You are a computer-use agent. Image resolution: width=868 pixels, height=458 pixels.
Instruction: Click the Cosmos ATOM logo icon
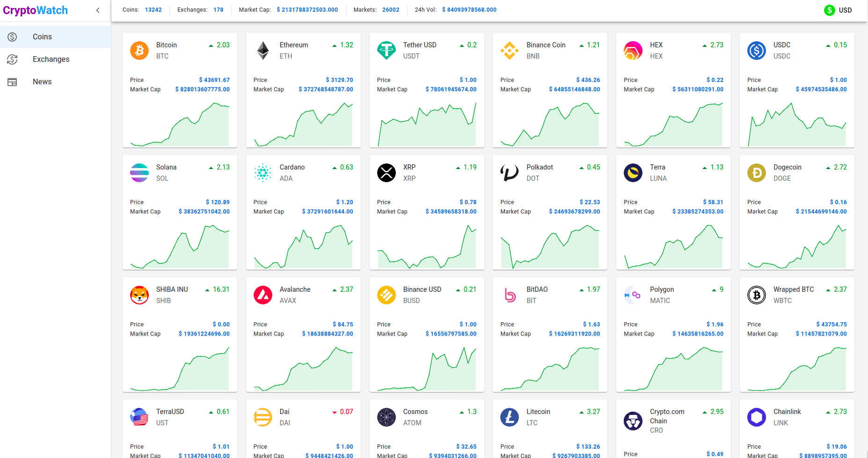(x=387, y=417)
